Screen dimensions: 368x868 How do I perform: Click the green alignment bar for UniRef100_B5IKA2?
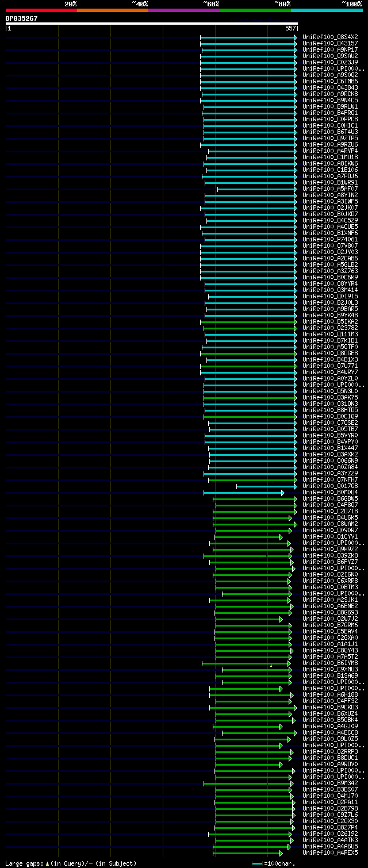pyautogui.click(x=249, y=321)
